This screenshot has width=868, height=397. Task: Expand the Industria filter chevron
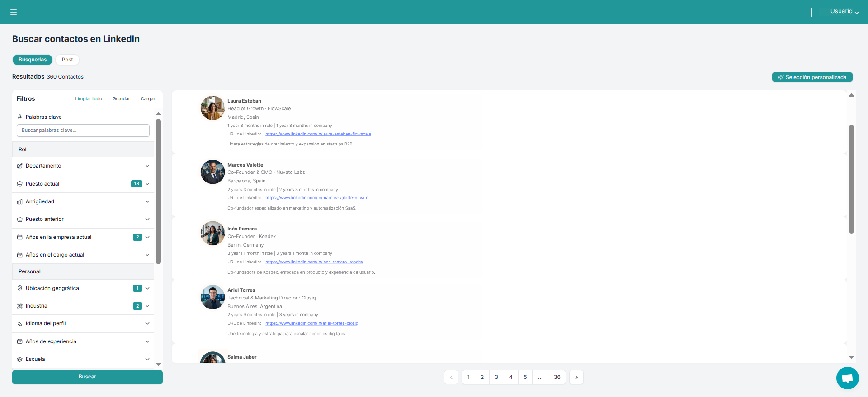[147, 306]
